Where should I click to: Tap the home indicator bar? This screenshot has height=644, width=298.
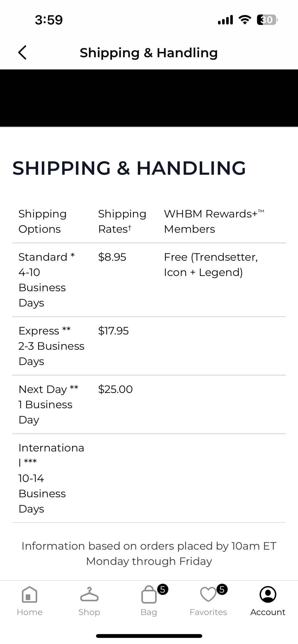point(149,636)
